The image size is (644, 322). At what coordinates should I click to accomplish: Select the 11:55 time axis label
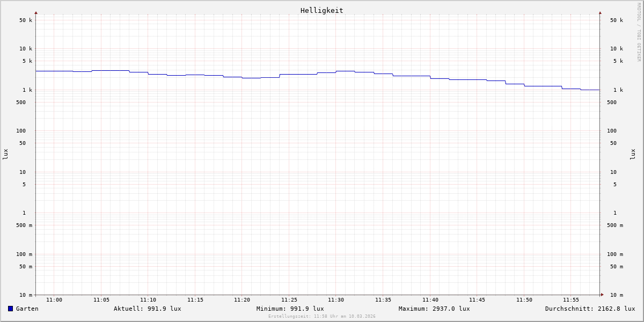tap(571, 300)
